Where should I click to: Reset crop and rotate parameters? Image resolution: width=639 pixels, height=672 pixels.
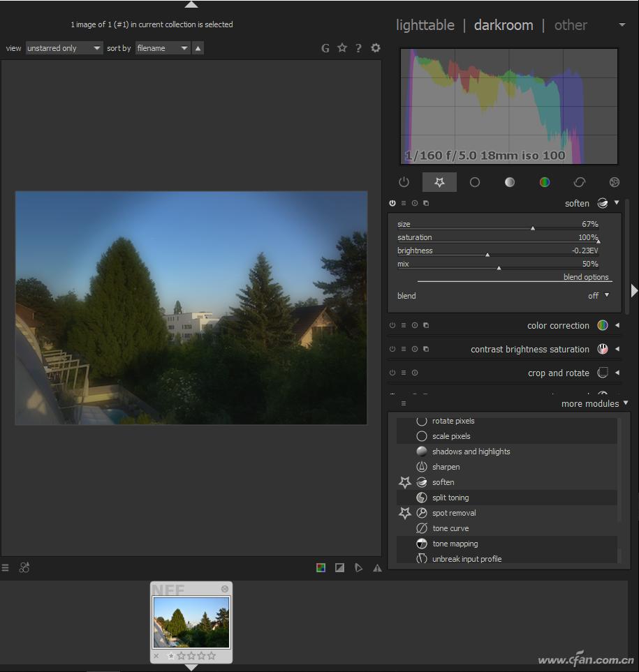(415, 373)
